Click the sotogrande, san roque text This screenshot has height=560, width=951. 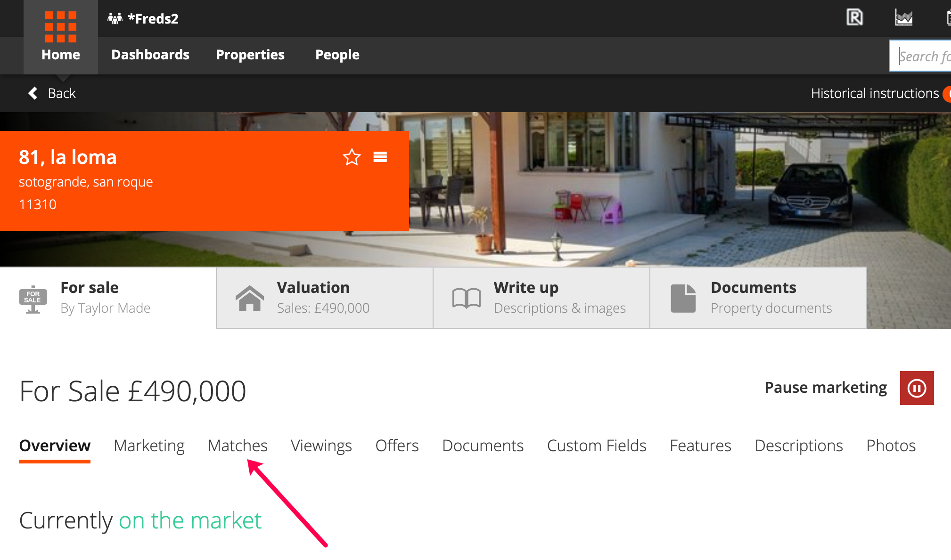pyautogui.click(x=86, y=182)
